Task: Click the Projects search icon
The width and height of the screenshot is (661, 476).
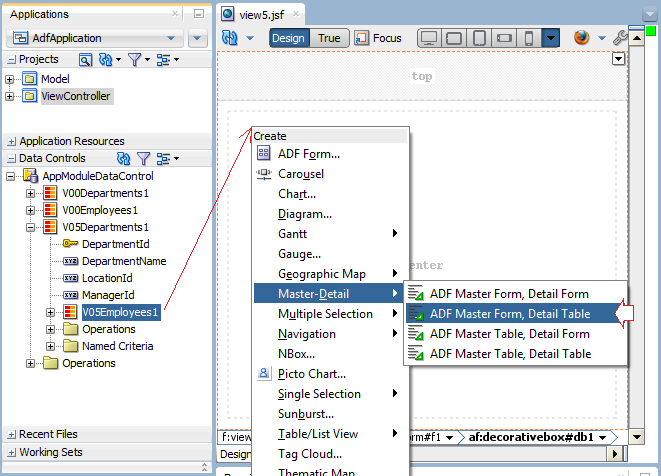Action: [85, 60]
